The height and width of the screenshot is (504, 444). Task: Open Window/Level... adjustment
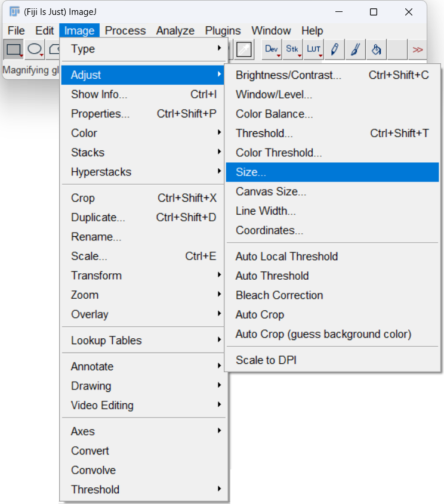tap(332, 94)
